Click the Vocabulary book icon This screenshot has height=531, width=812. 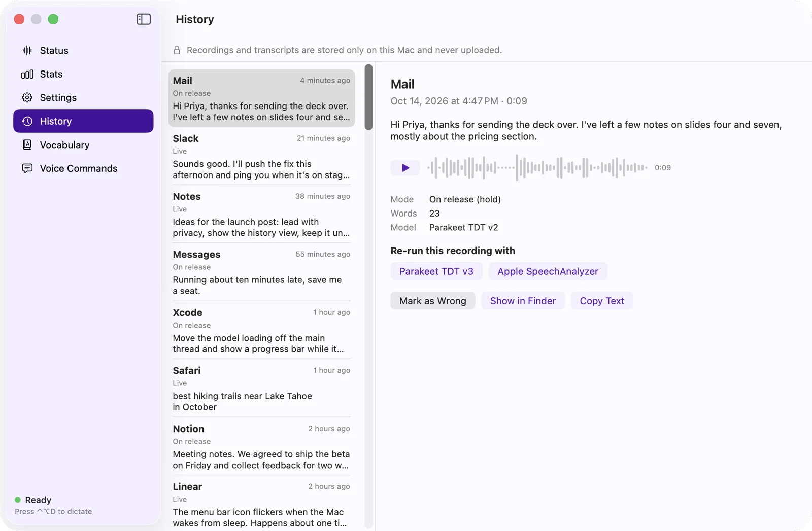[27, 145]
